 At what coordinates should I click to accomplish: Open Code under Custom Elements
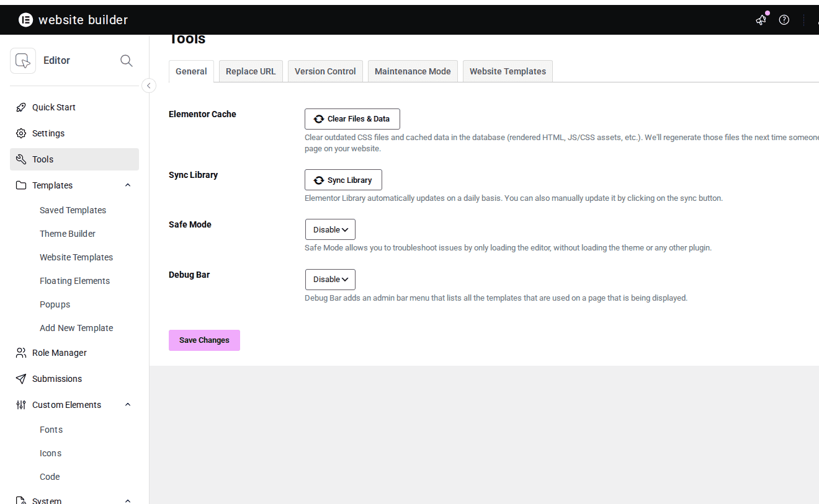pos(50,477)
